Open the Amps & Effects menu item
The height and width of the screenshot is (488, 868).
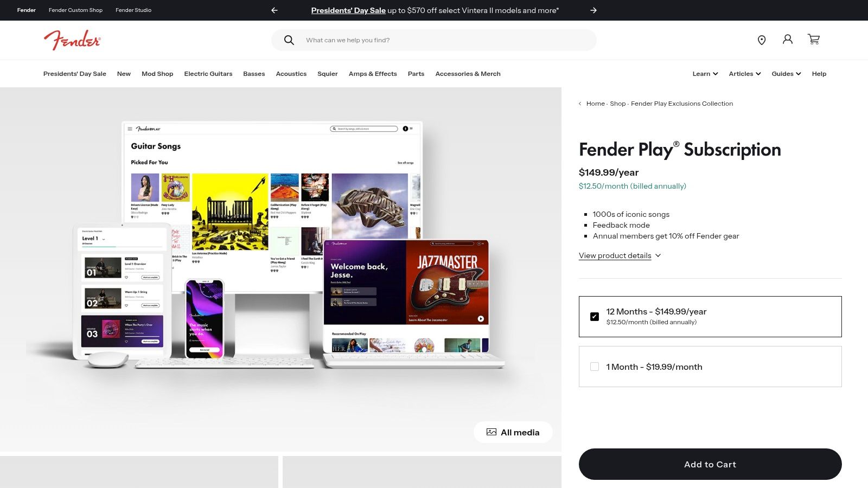point(373,74)
